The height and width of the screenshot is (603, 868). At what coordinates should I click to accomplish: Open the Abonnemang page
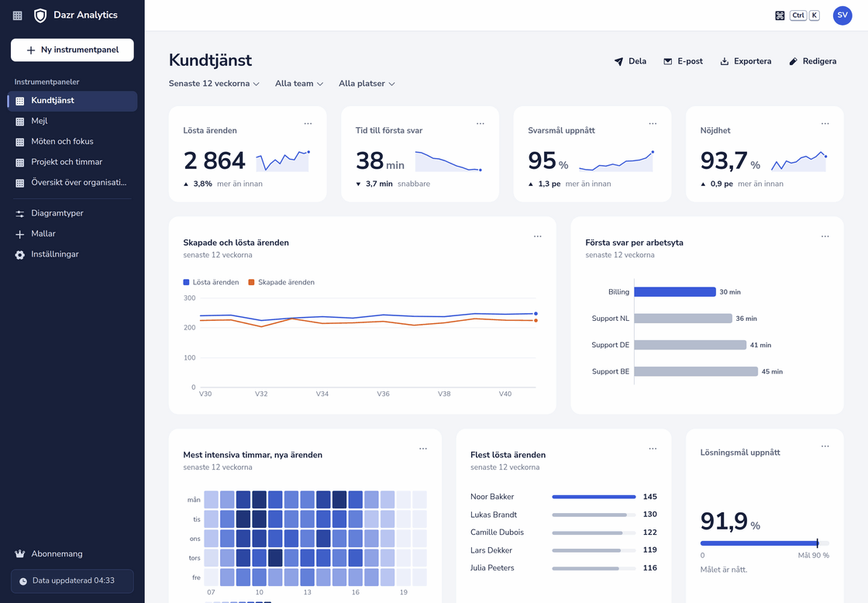(x=72, y=553)
